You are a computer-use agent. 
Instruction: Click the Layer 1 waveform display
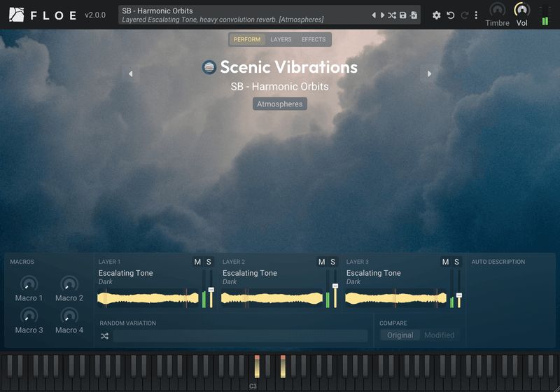click(148, 298)
